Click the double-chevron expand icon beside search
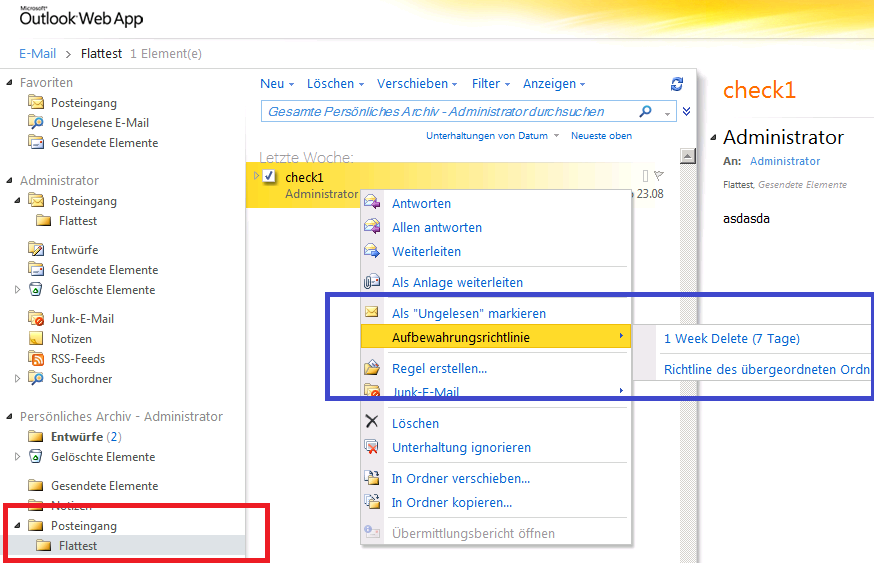The width and height of the screenshot is (874, 563). pyautogui.click(x=686, y=111)
